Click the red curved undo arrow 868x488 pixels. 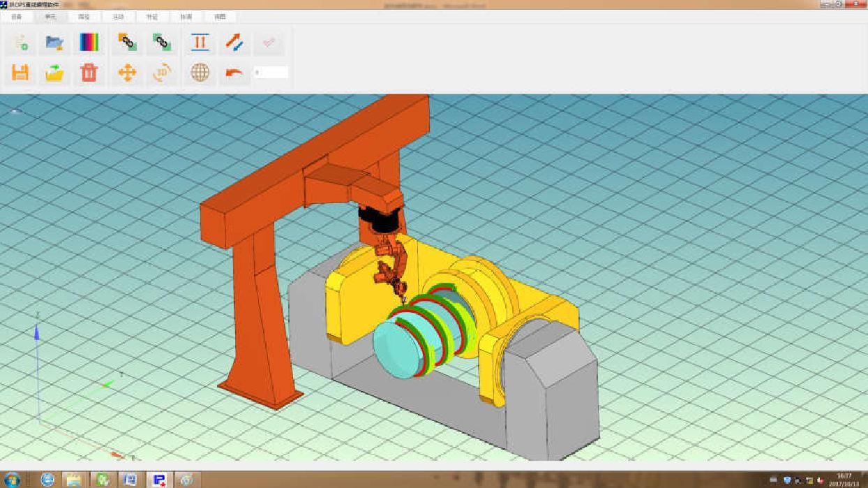pyautogui.click(x=234, y=73)
